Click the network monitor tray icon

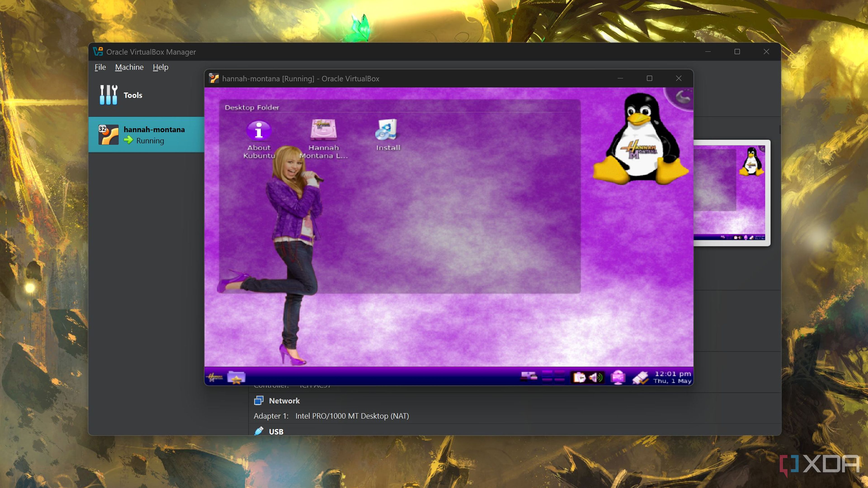618,377
